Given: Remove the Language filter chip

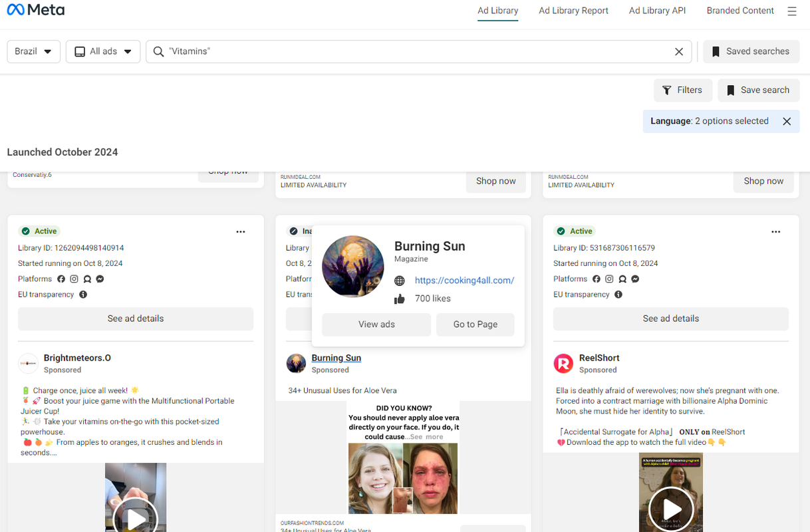Looking at the screenshot, I should click(787, 121).
